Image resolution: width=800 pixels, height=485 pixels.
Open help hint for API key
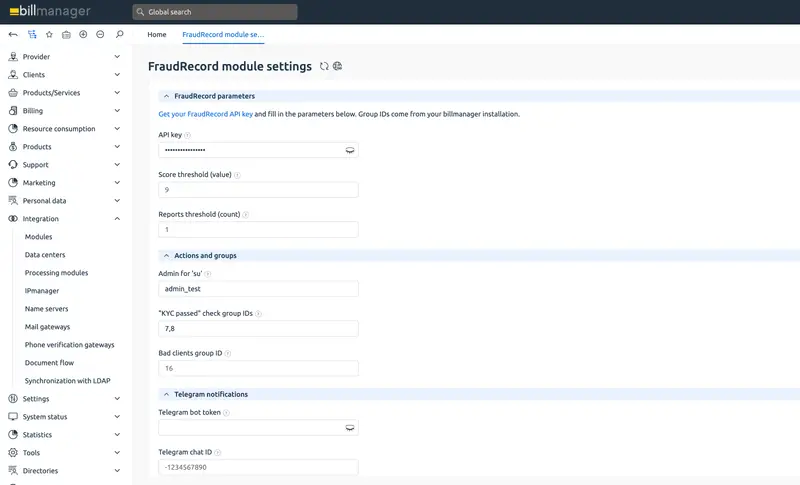click(187, 135)
